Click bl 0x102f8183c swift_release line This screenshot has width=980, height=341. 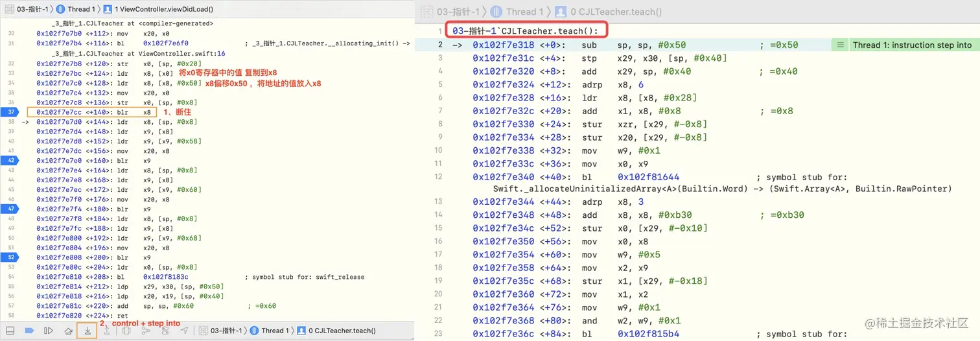click(200, 277)
